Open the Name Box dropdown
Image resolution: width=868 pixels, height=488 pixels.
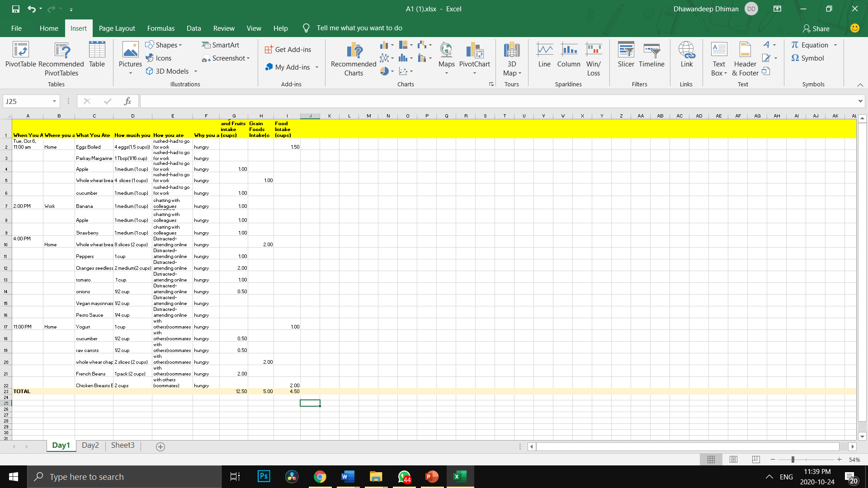54,101
